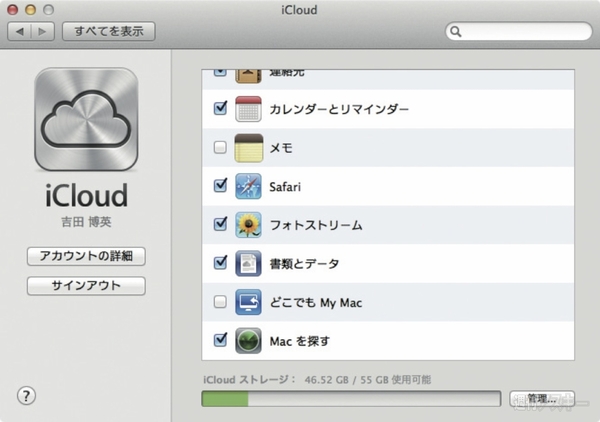Uncheck the Safari sync checkbox
The width and height of the screenshot is (600, 422).
[220, 186]
